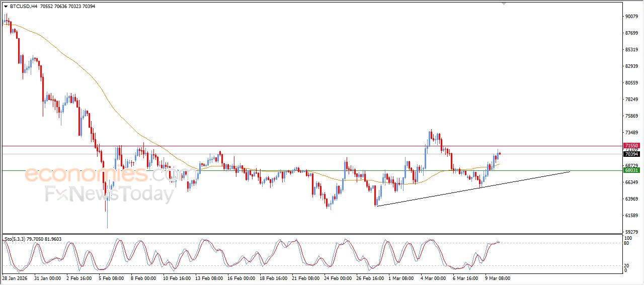
Task: Click the FxNewsToday watermark text
Action: [x=108, y=194]
